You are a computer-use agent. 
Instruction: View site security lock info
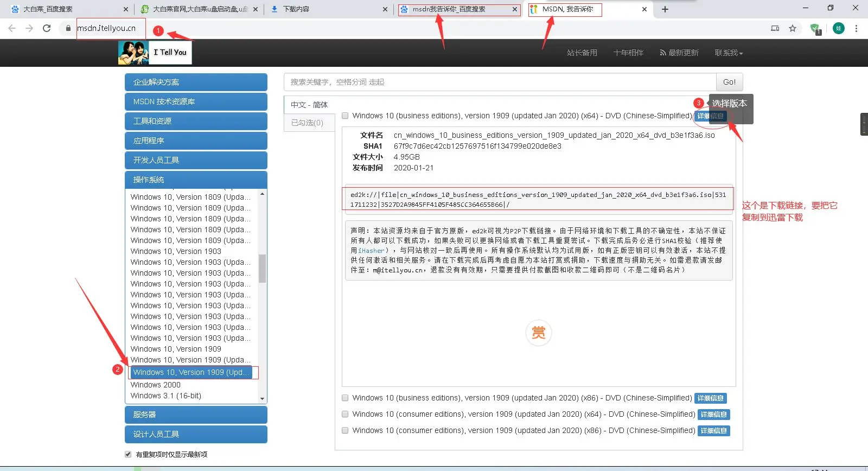(68, 28)
